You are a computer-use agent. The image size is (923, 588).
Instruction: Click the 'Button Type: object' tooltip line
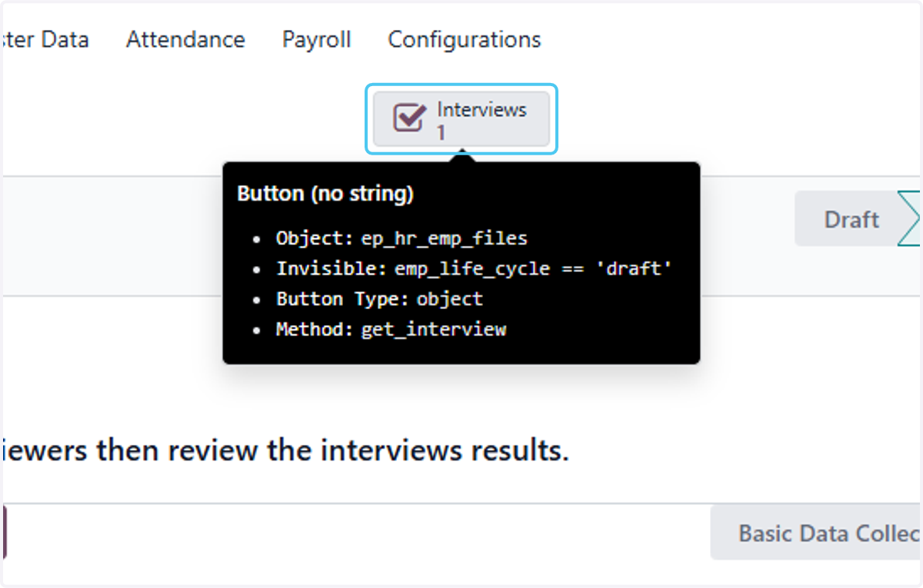click(x=379, y=299)
